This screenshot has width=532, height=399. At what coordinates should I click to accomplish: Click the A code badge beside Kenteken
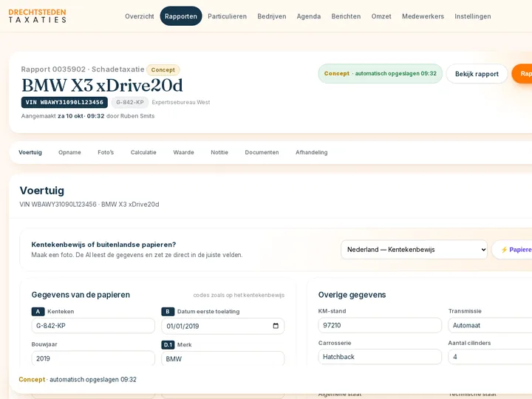pyautogui.click(x=38, y=312)
